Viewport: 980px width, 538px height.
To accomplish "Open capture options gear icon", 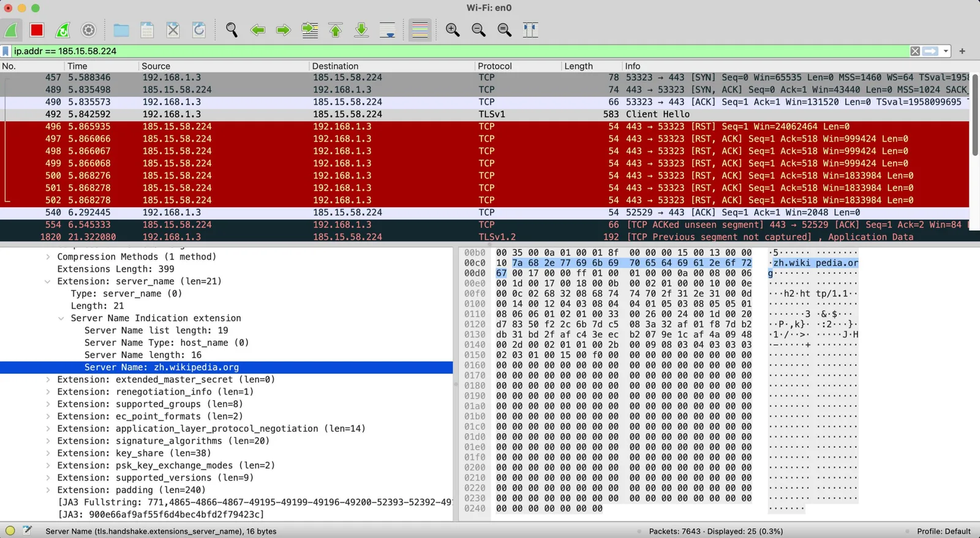I will (x=88, y=29).
